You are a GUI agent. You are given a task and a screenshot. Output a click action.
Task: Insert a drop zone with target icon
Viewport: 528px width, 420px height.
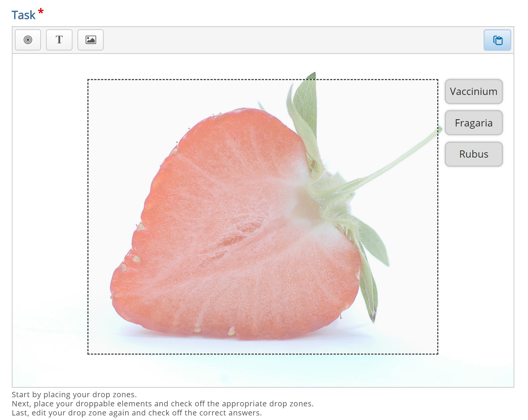(x=28, y=40)
